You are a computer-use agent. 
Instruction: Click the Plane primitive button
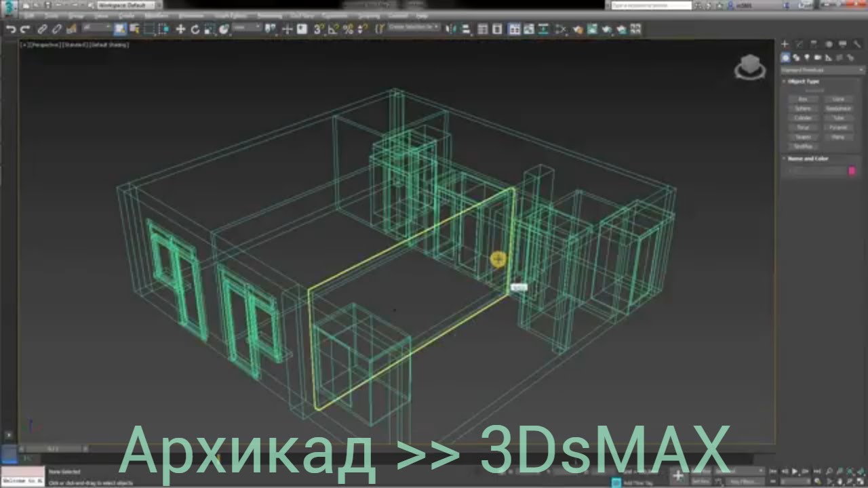tap(839, 137)
